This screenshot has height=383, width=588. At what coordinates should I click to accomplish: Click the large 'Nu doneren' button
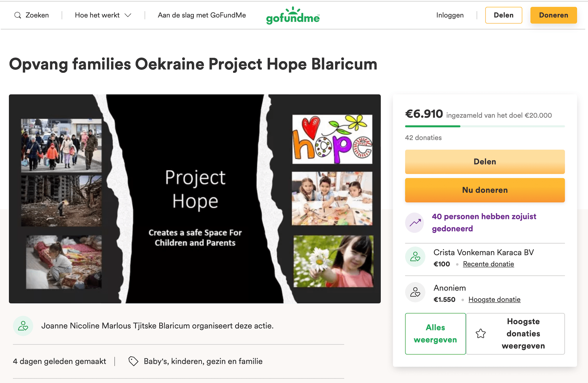click(x=485, y=190)
